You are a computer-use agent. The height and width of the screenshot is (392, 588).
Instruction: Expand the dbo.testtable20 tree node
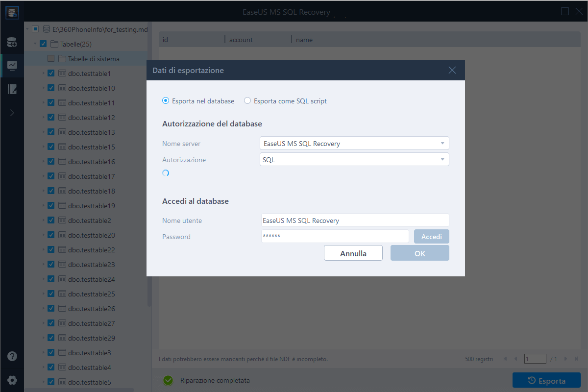coord(43,235)
